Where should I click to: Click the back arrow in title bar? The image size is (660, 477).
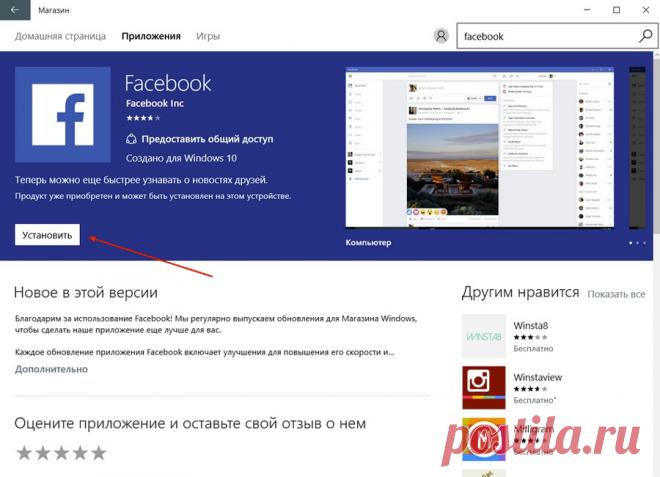(13, 11)
